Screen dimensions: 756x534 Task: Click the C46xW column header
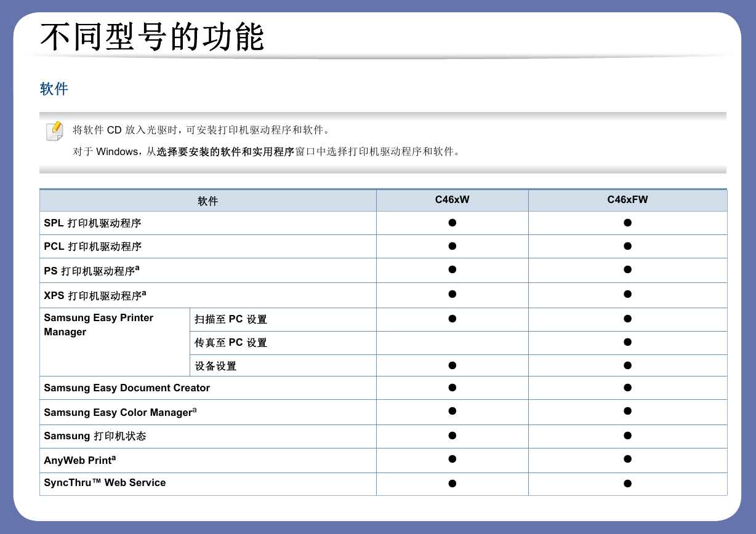click(452, 200)
